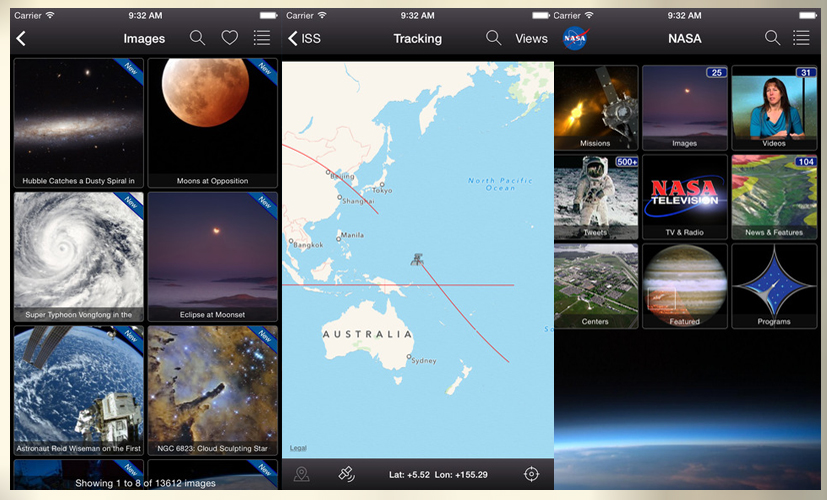The height and width of the screenshot is (500, 827).
Task: Tap the satellite icon in tracking toolbar
Action: coord(347,474)
